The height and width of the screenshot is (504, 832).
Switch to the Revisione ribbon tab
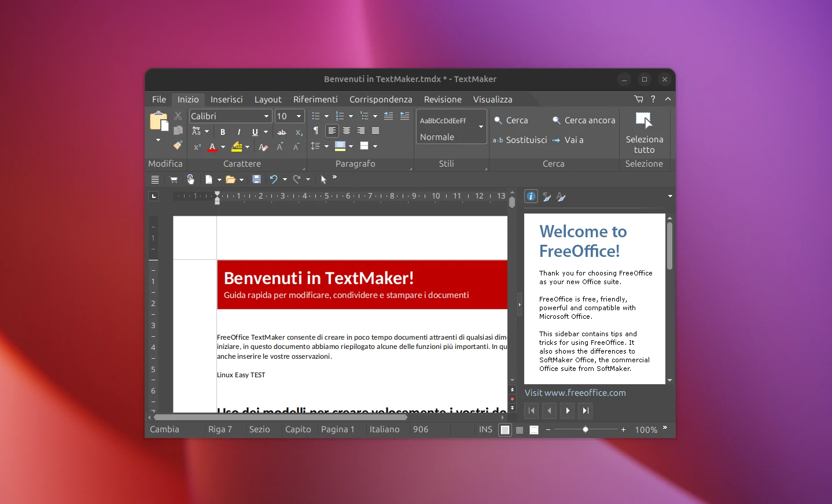[x=442, y=99]
